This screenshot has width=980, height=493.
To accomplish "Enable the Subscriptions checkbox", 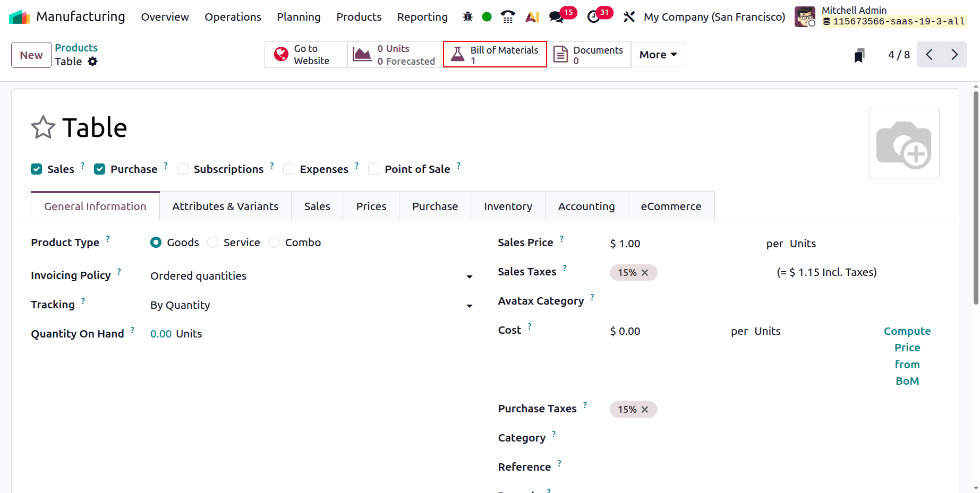I will 183,169.
